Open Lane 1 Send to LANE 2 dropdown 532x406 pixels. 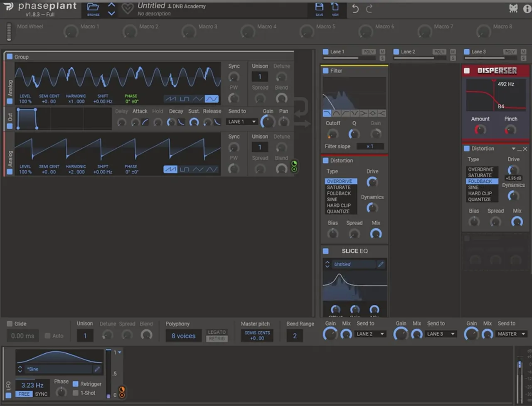370,334
